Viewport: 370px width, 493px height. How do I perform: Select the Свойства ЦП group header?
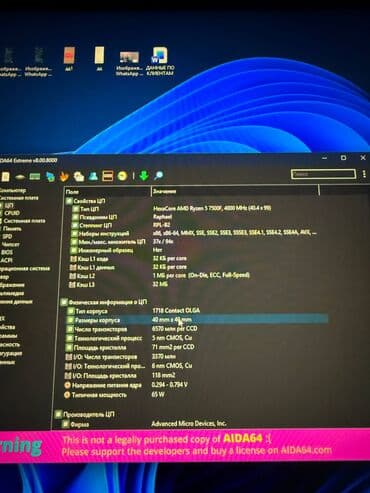click(x=85, y=201)
